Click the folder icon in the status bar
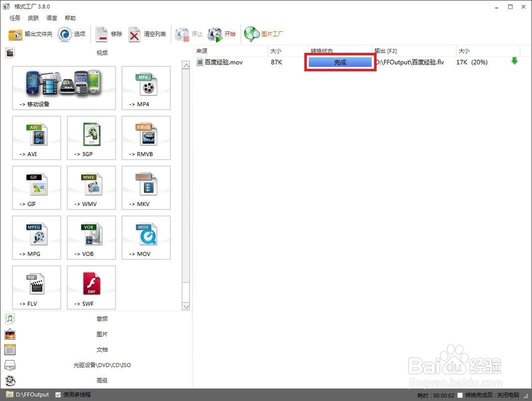 [x=10, y=395]
